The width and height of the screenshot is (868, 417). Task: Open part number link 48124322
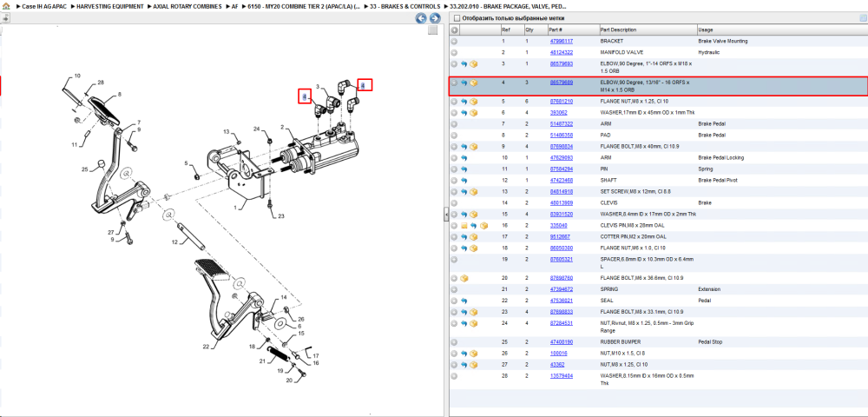(562, 53)
